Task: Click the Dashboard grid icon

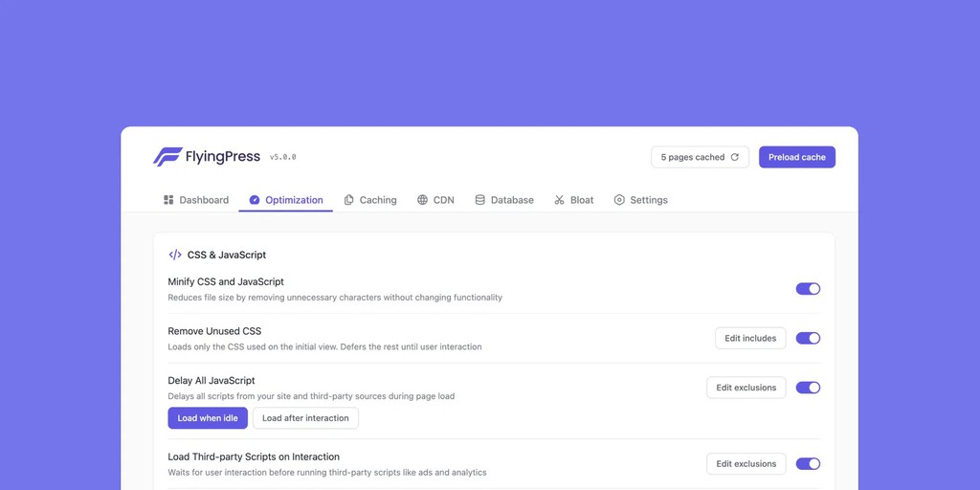Action: coord(168,200)
